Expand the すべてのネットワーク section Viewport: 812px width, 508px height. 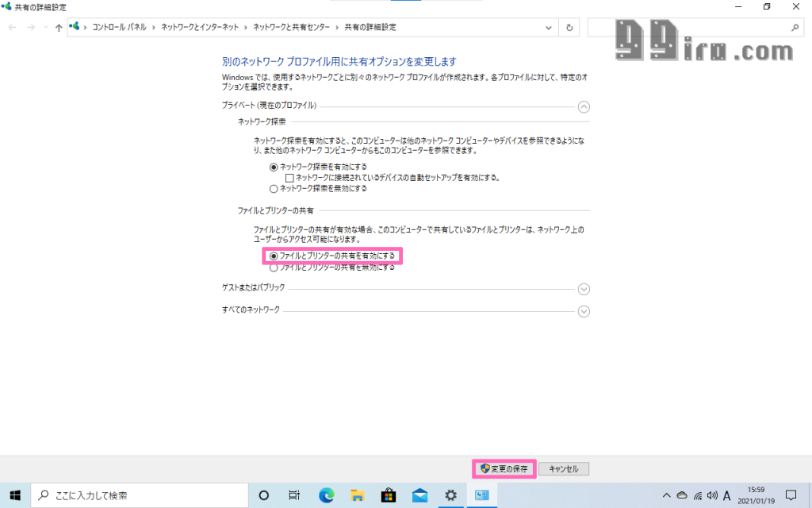(584, 311)
